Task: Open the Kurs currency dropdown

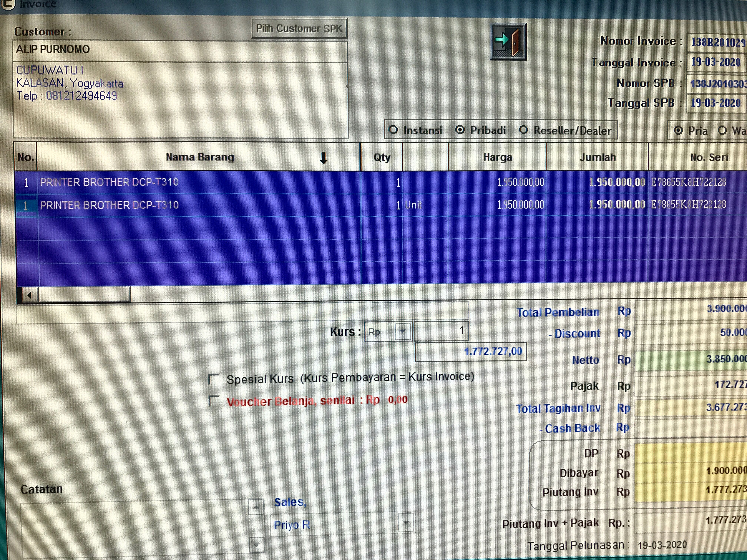Action: (403, 331)
